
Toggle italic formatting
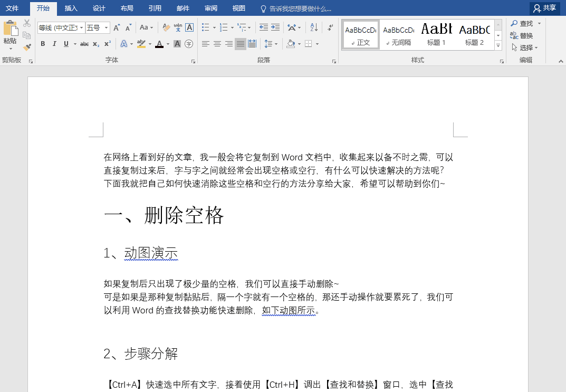point(54,44)
